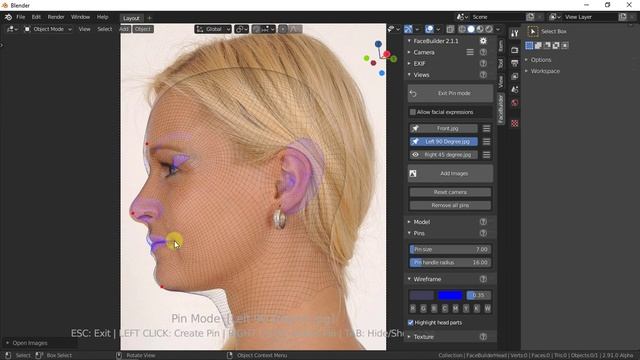The width and height of the screenshot is (640, 360).
Task: Click the Add Images button
Action: tap(450, 173)
